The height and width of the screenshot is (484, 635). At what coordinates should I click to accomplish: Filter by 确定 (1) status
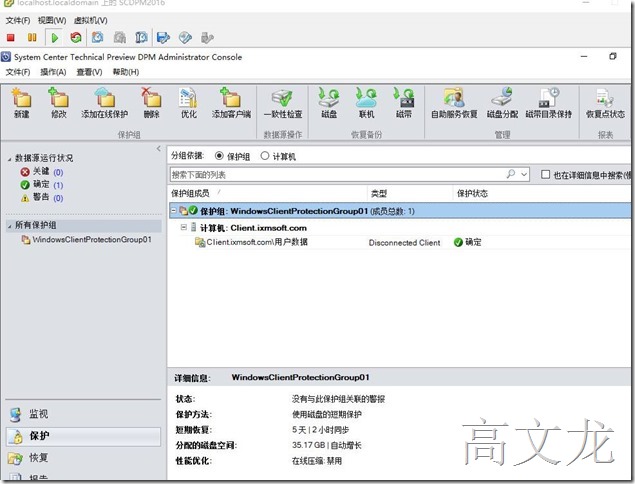42,185
